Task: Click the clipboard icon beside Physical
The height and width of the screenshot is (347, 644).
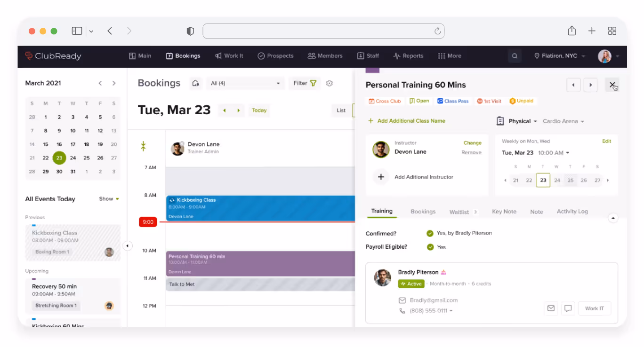Action: (x=500, y=121)
